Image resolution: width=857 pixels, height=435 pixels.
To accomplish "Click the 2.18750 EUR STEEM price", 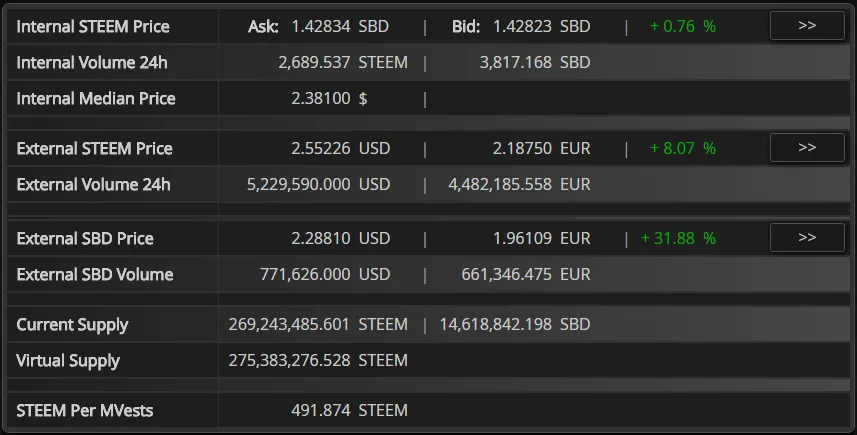I will [542, 149].
